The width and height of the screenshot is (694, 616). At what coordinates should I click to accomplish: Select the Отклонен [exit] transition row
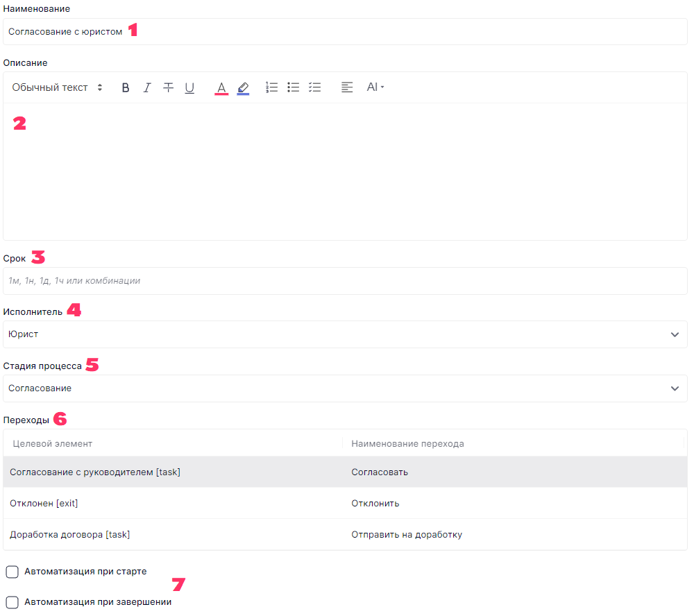345,504
